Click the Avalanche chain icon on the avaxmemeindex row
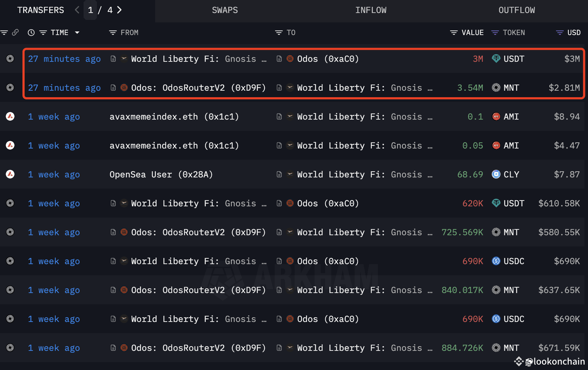 point(10,117)
